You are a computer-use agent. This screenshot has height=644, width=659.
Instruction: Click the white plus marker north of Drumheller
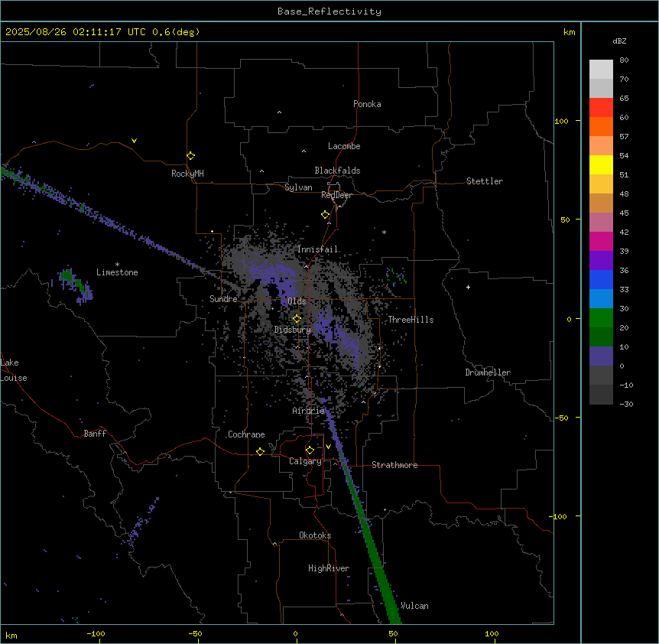(x=468, y=287)
